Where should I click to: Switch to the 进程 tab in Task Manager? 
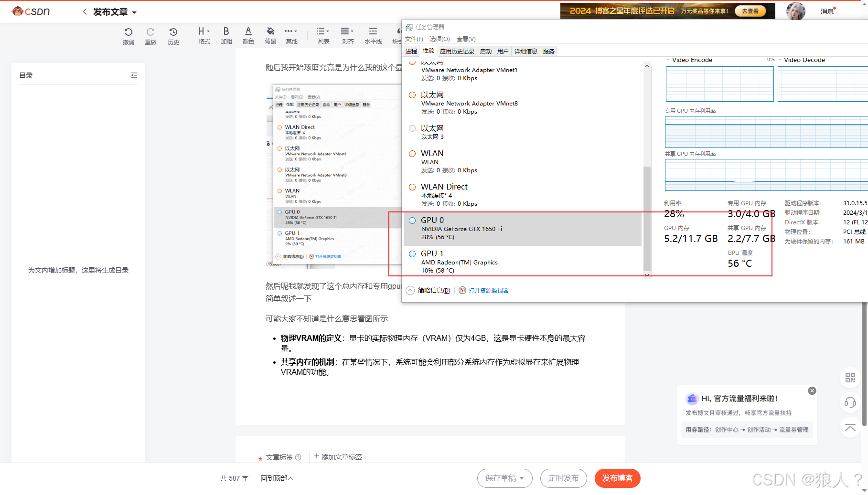point(411,51)
